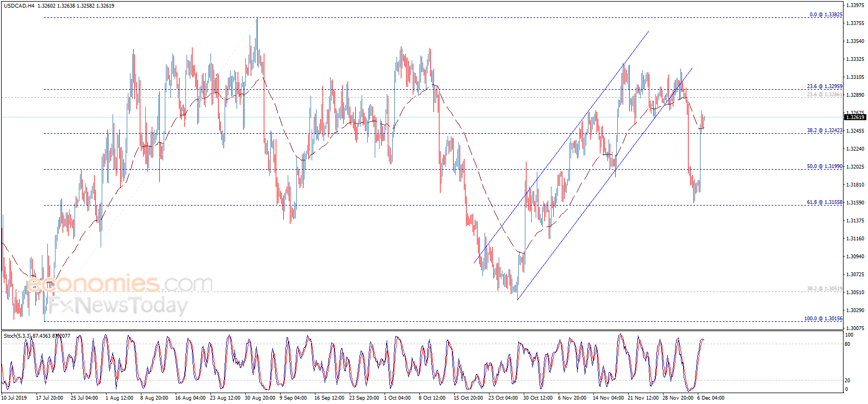Click the 61.8 @ 1.31558 retracement label
This screenshot has width=868, height=404.
point(824,202)
